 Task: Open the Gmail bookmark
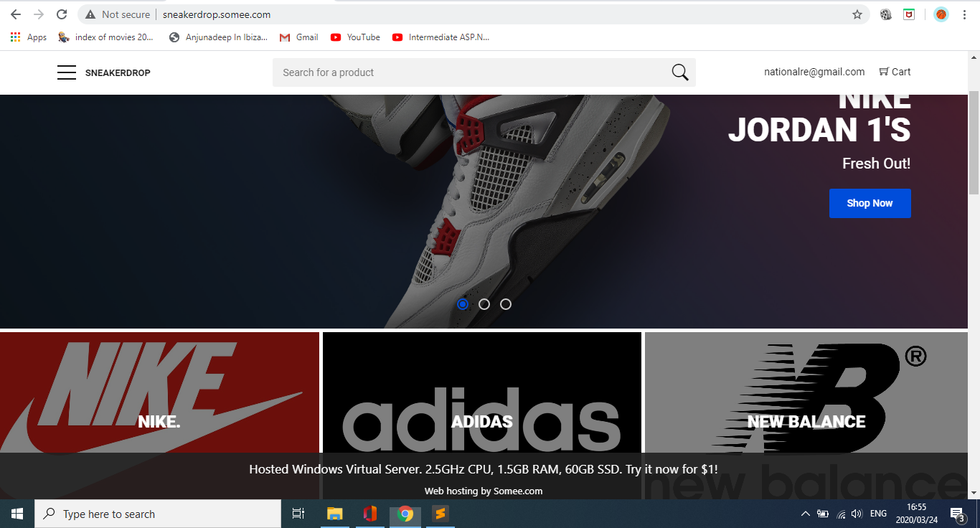pos(299,37)
